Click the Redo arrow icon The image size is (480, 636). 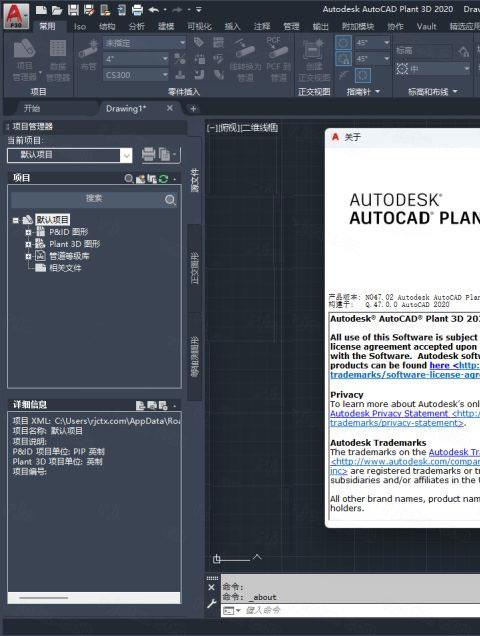point(177,10)
